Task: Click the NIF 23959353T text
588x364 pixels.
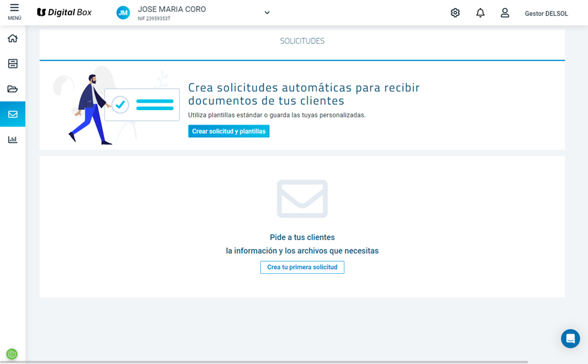Action: click(x=154, y=19)
